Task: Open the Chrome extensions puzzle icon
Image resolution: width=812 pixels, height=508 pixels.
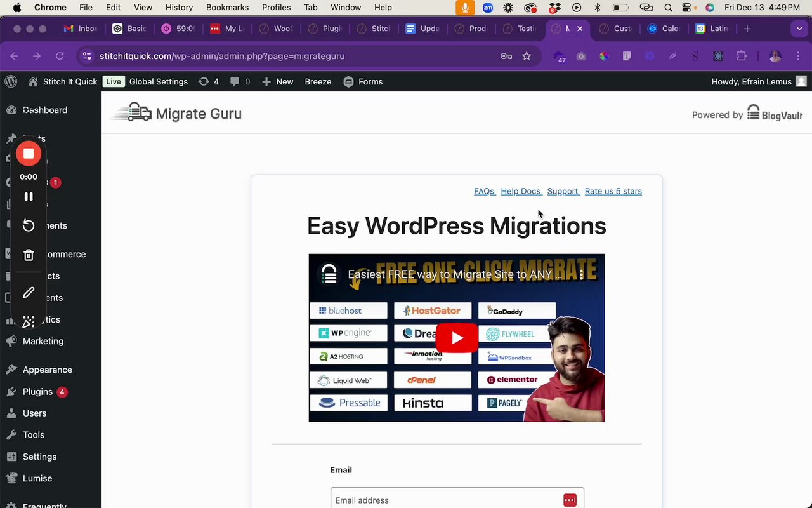Action: click(x=741, y=56)
